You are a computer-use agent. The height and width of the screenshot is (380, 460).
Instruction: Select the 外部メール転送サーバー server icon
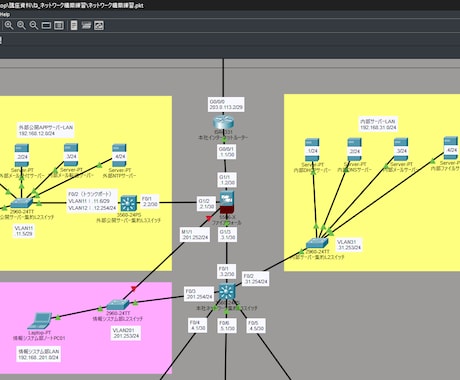(x=71, y=155)
